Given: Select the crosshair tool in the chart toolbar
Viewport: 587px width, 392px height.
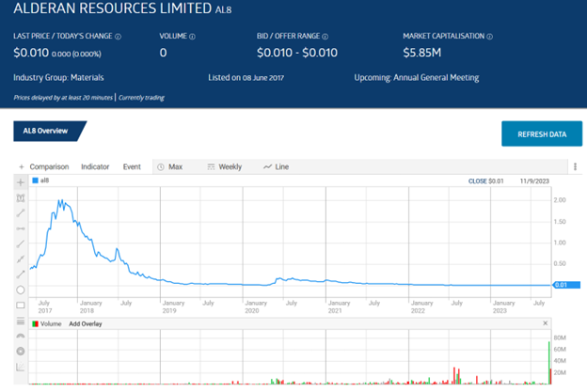Looking at the screenshot, I should click(x=21, y=182).
